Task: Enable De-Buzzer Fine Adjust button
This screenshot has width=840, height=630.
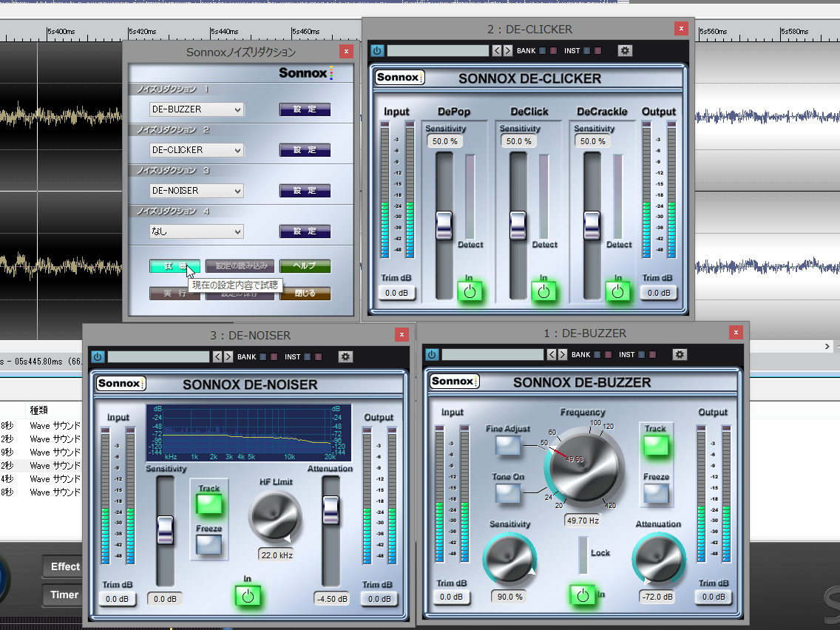Action: click(x=508, y=445)
